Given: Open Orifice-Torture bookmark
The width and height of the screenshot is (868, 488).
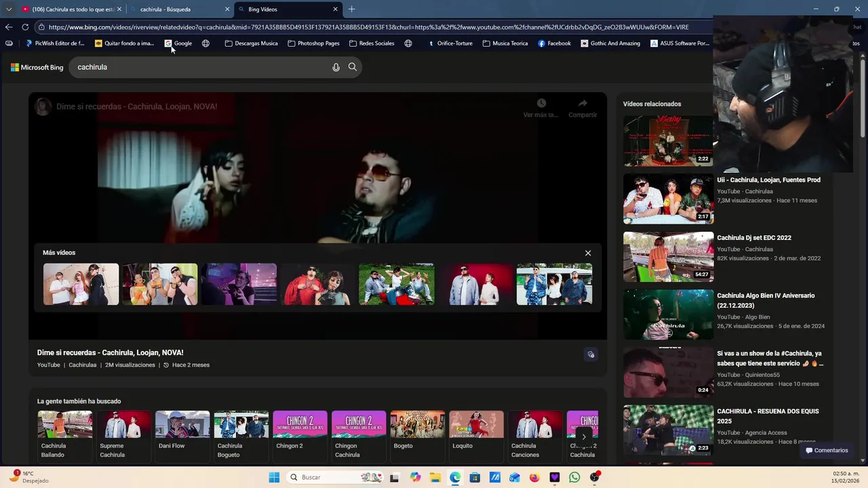Looking at the screenshot, I should click(x=450, y=43).
